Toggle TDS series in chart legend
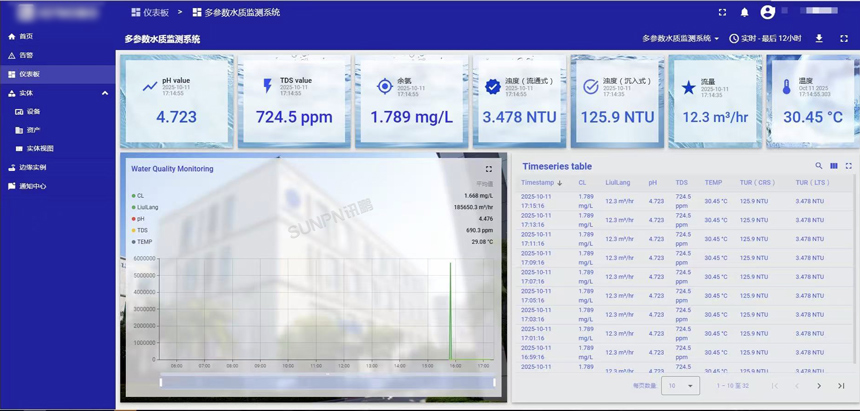The width and height of the screenshot is (860, 411). coord(139,230)
